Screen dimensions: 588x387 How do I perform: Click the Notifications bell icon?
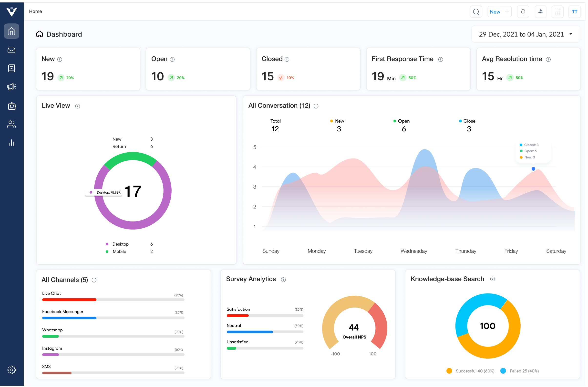[523, 12]
